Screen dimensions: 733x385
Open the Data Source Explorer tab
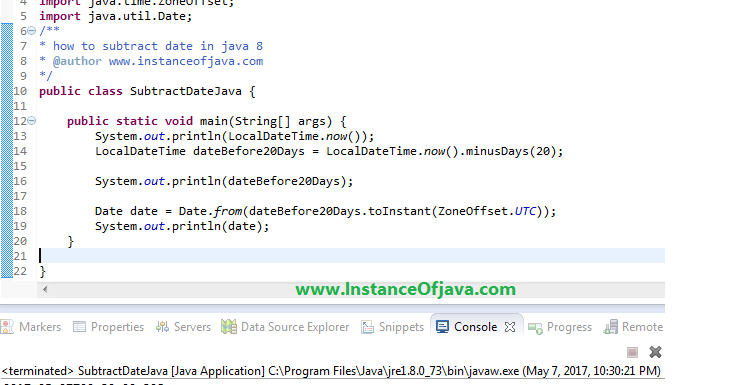[x=285, y=327]
